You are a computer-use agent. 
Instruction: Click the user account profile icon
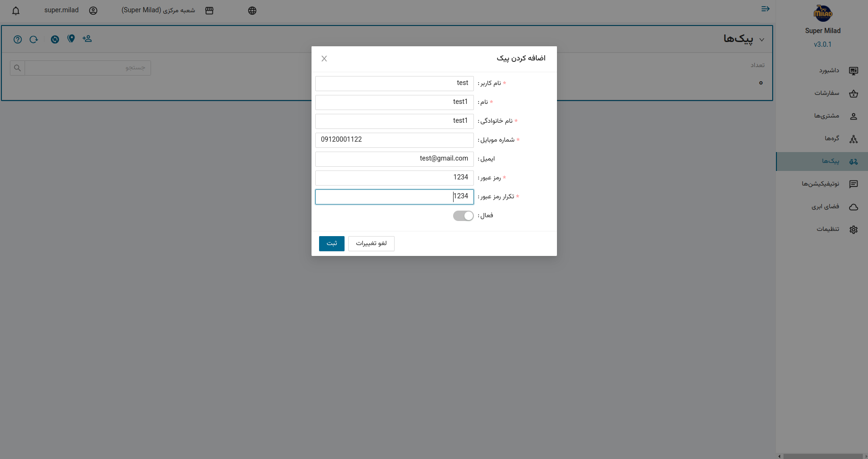pos(93,11)
